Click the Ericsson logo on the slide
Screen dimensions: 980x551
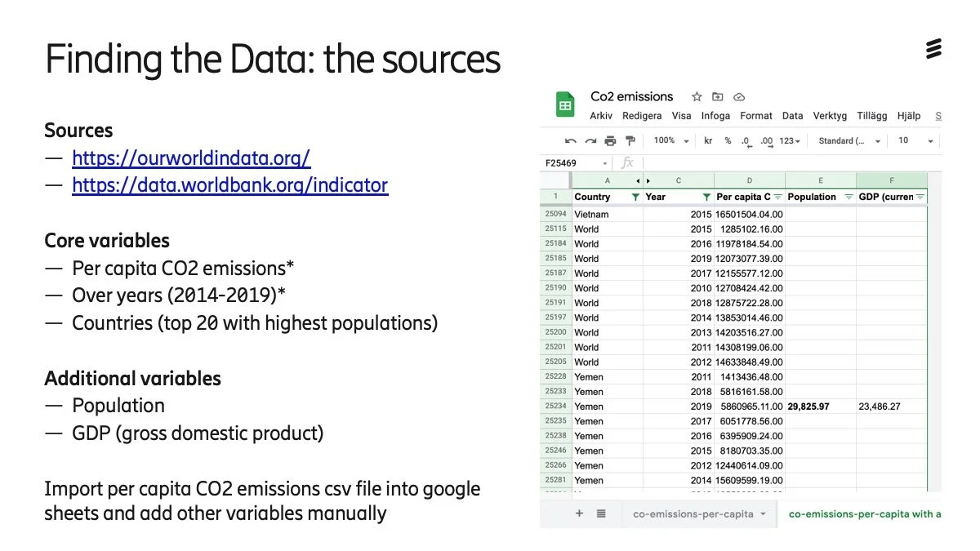click(933, 48)
